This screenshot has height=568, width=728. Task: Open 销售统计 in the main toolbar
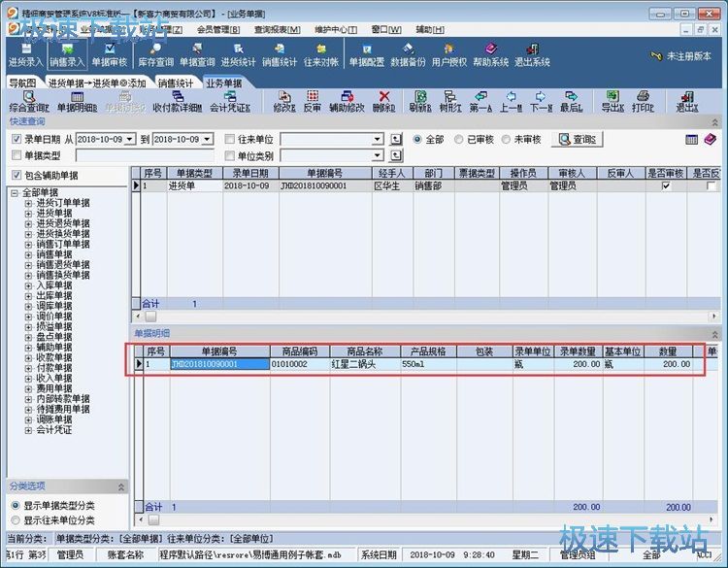pos(280,54)
